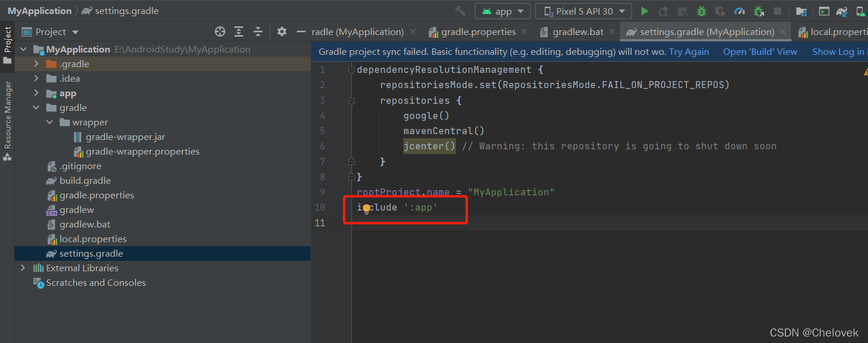Click Open 'Build' View link
Viewport: 868px width, 343px height.
coord(760,52)
